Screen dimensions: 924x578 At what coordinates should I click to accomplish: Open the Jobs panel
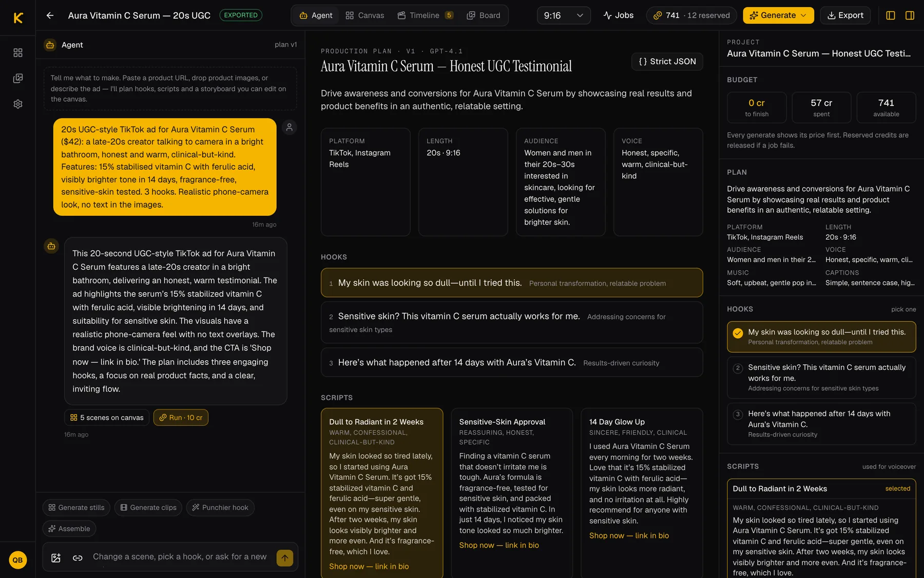pyautogui.click(x=618, y=15)
